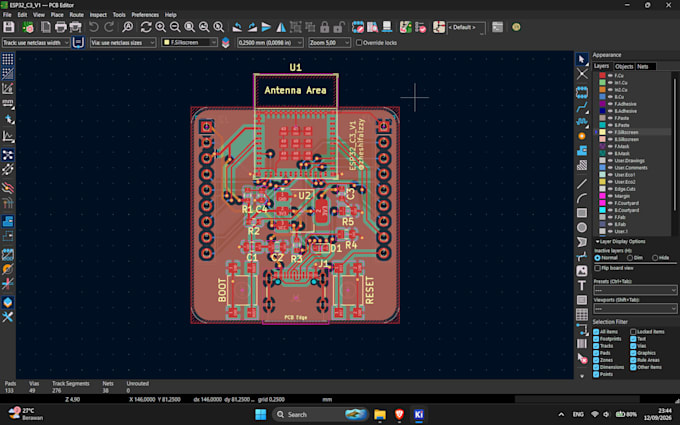Open grid size 0,2500 mm dropdown
680x425 pixels.
click(270, 42)
